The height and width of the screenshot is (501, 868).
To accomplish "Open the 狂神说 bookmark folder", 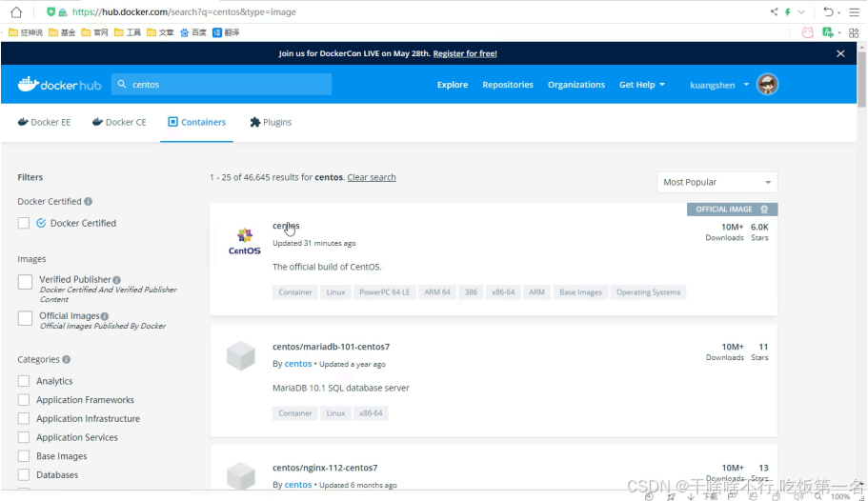I will (26, 32).
